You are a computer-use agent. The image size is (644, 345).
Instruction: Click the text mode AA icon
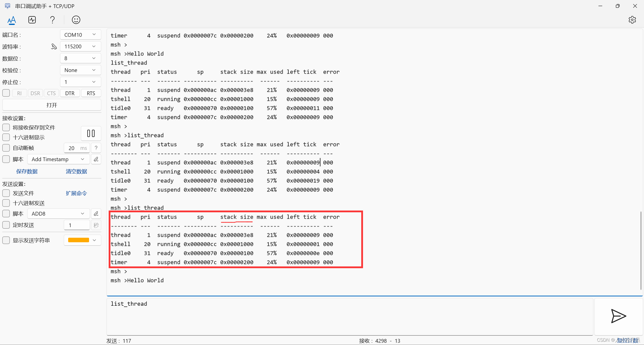[x=12, y=20]
